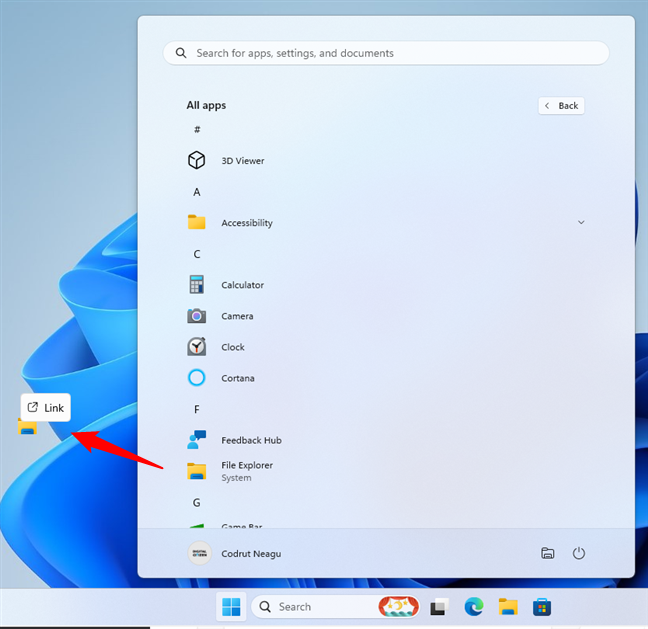The image size is (648, 629).
Task: Open the 3D Viewer app icon
Action: [196, 160]
